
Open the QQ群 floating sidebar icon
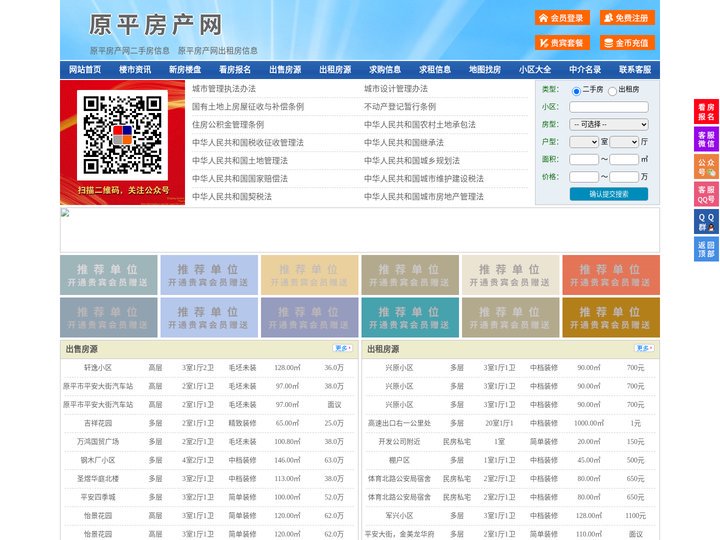click(706, 222)
